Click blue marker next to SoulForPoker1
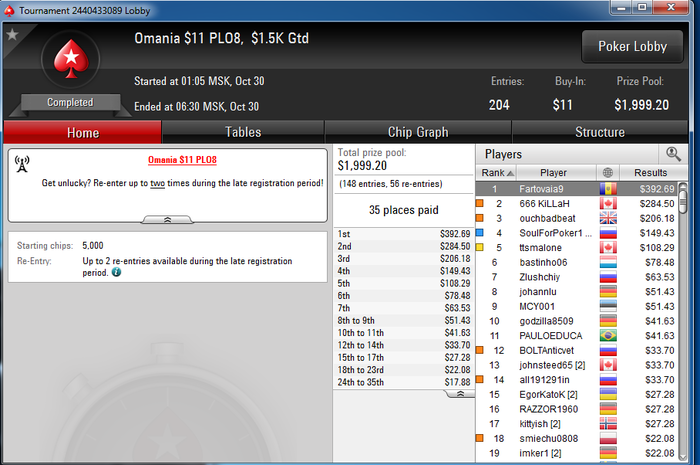Image resolution: width=700 pixels, height=465 pixels. (x=480, y=232)
